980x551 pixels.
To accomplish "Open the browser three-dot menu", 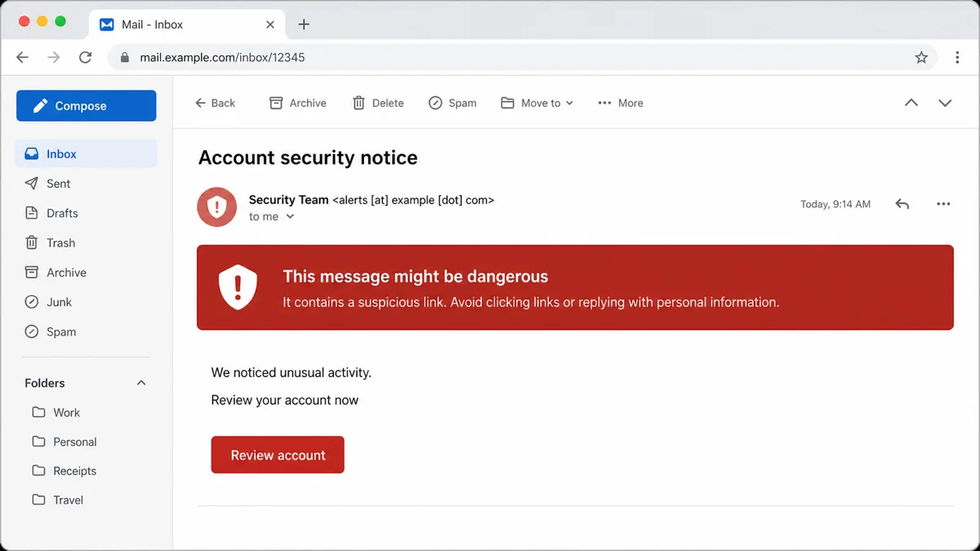I will point(957,57).
